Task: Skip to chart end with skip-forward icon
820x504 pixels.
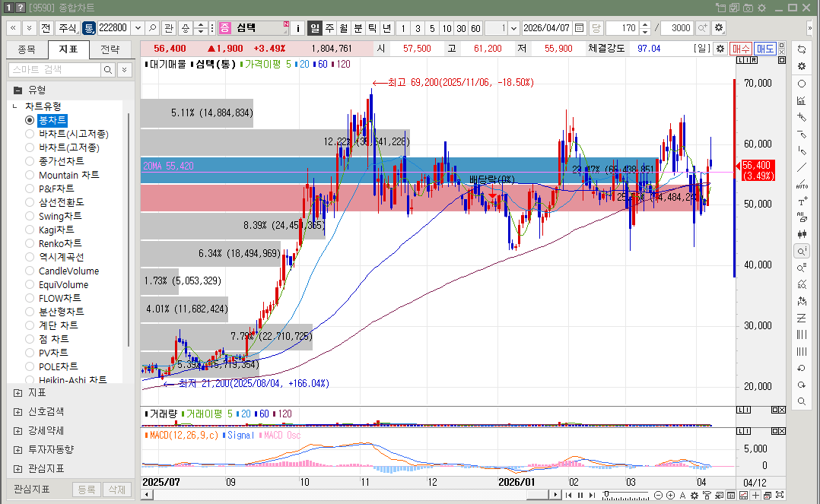Action: point(592,495)
